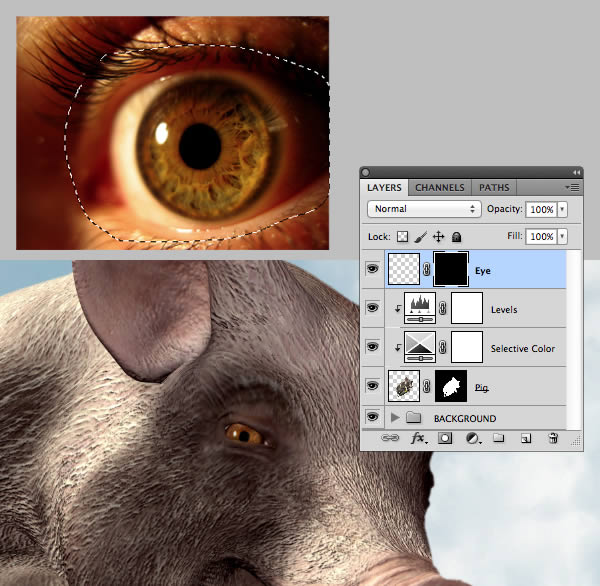Select the Selective Color adjustment icon

click(420, 347)
